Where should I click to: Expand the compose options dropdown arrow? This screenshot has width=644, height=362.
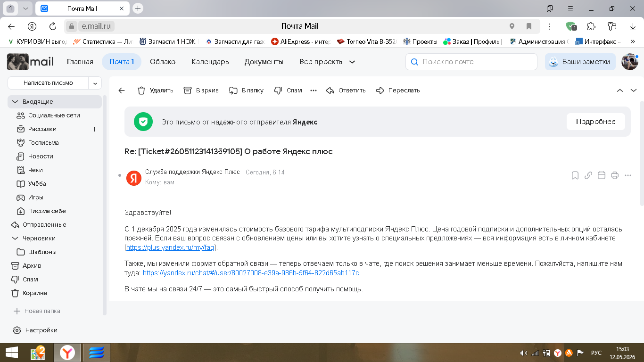95,83
